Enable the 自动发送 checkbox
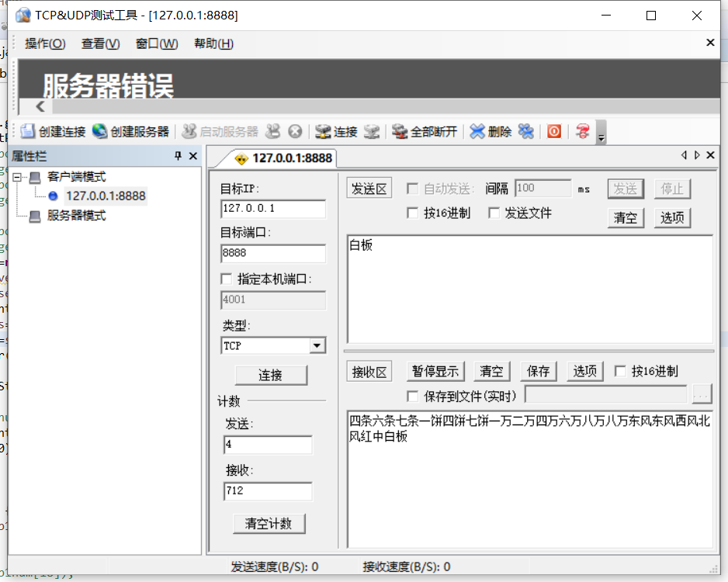The height and width of the screenshot is (582, 728). 412,189
